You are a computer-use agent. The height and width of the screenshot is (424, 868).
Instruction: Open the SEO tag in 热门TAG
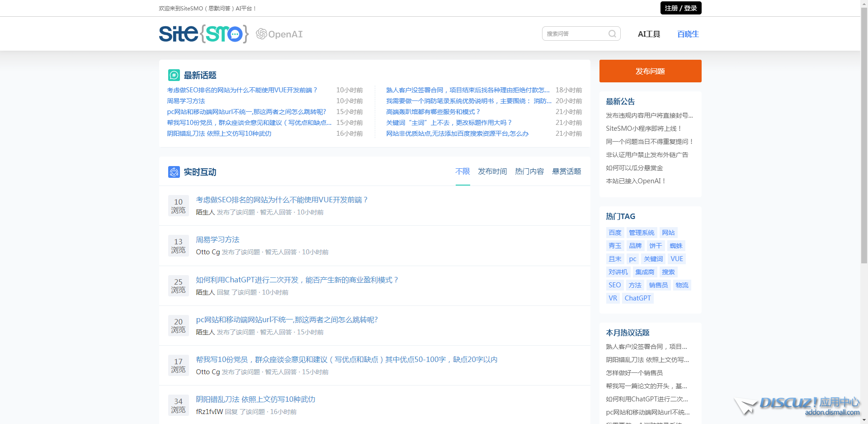point(614,285)
